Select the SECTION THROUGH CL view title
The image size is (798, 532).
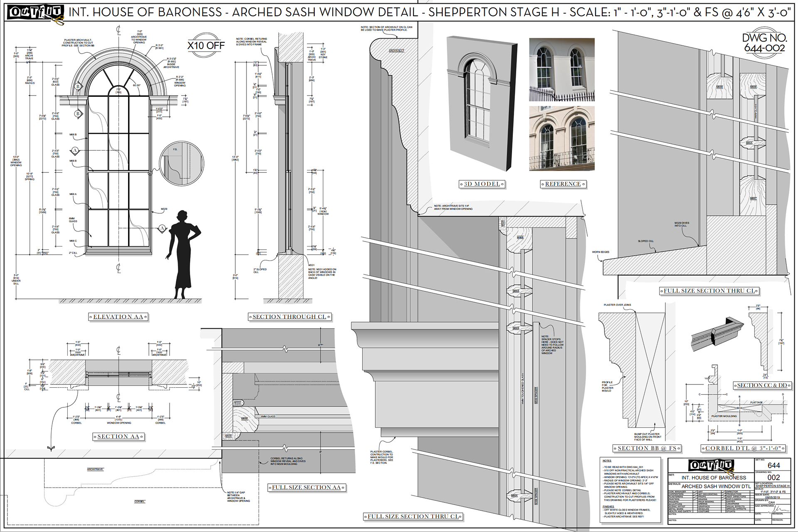point(289,317)
